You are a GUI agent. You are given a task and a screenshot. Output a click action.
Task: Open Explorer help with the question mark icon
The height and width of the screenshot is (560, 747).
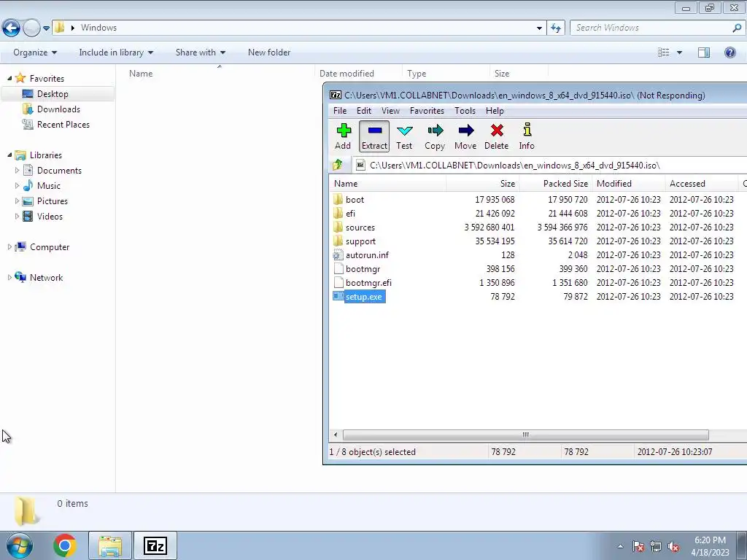pyautogui.click(x=729, y=52)
